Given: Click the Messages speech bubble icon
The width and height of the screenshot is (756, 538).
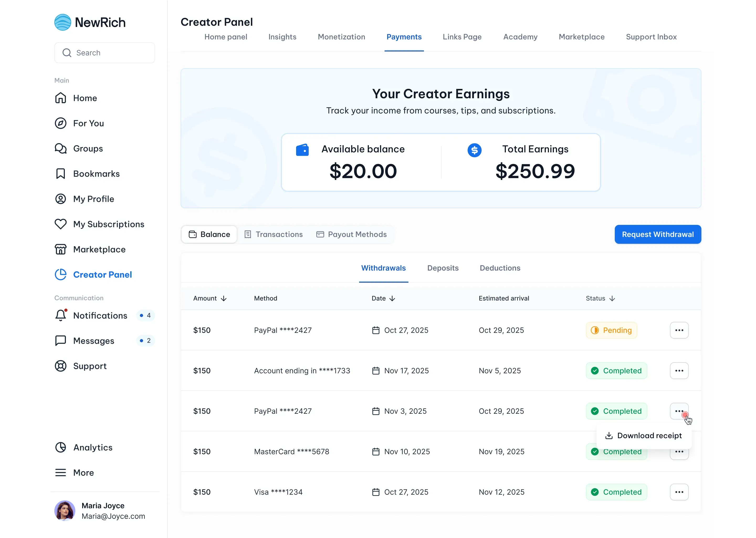Looking at the screenshot, I should coord(61,340).
